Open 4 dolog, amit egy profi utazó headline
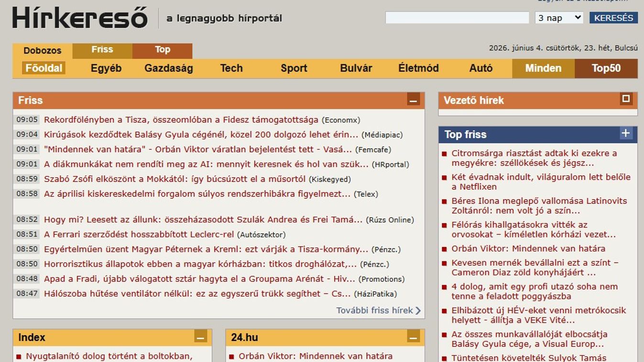This screenshot has height=362, width=644. coord(535,291)
